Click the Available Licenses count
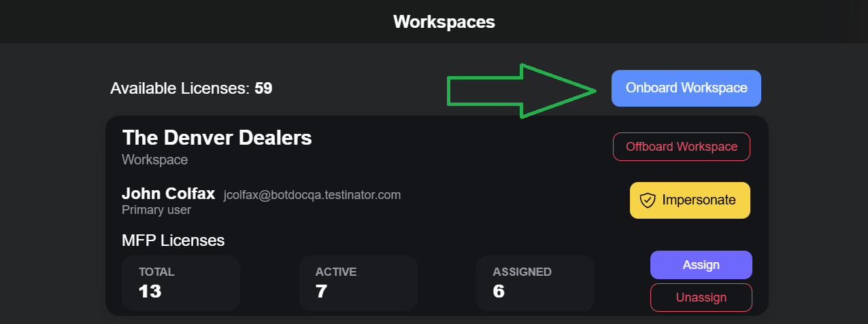868x324 pixels. point(263,88)
